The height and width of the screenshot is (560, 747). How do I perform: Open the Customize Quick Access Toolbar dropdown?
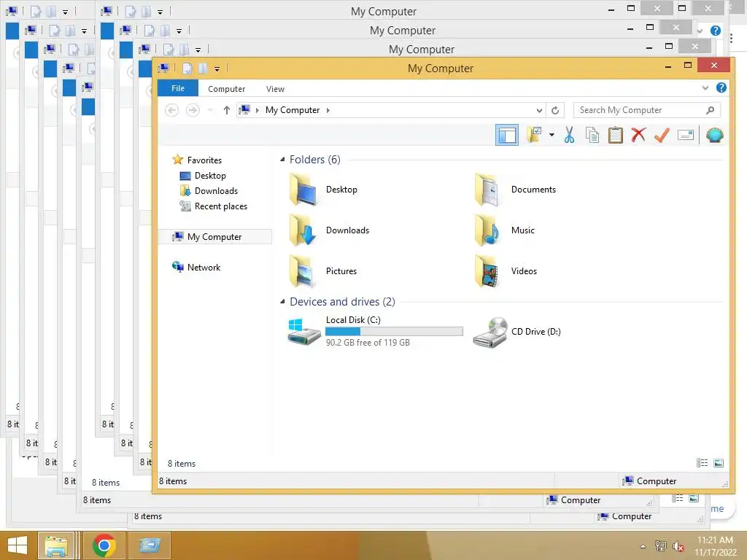click(217, 69)
